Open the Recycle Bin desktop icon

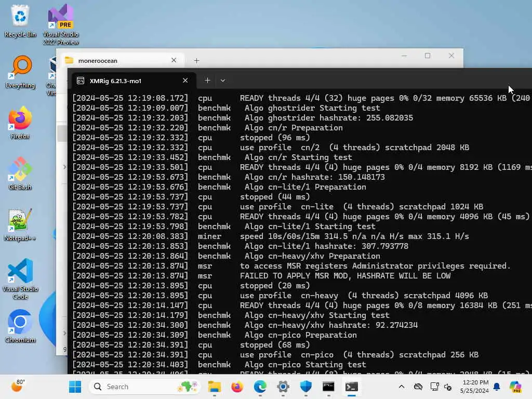20,21
